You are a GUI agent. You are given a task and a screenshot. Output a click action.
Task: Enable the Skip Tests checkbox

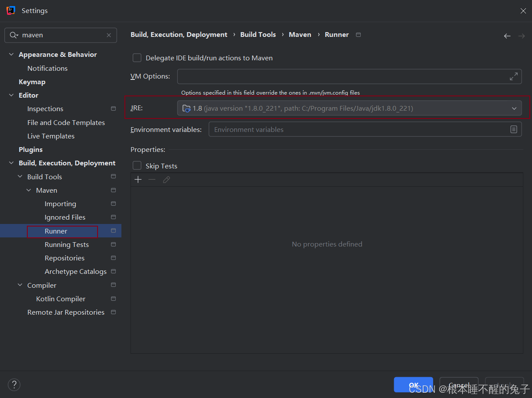[137, 165]
